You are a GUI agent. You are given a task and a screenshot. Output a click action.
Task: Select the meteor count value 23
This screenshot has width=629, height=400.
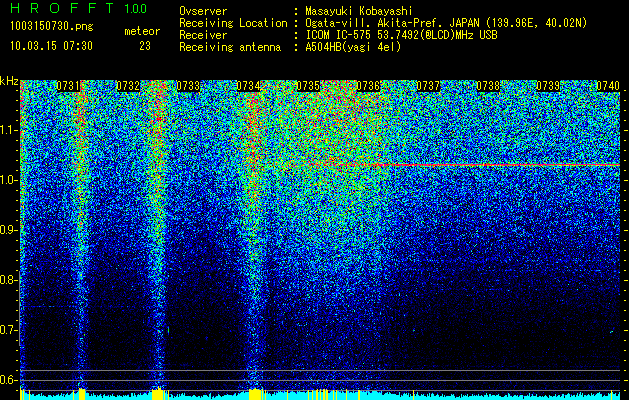pos(145,46)
